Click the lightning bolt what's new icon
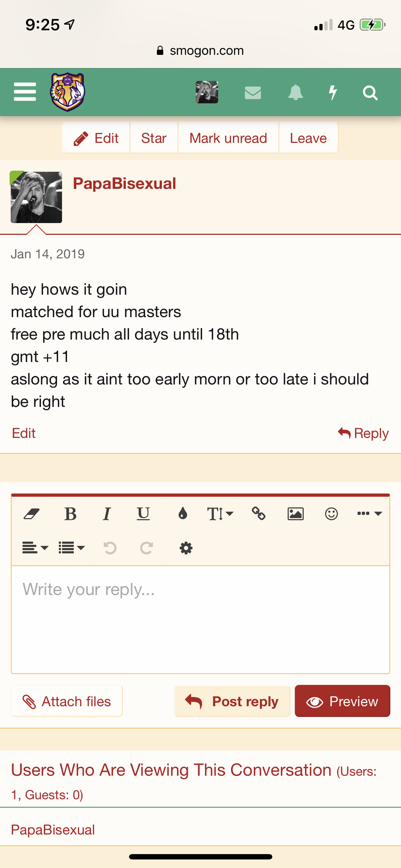This screenshot has width=401, height=868. [333, 93]
